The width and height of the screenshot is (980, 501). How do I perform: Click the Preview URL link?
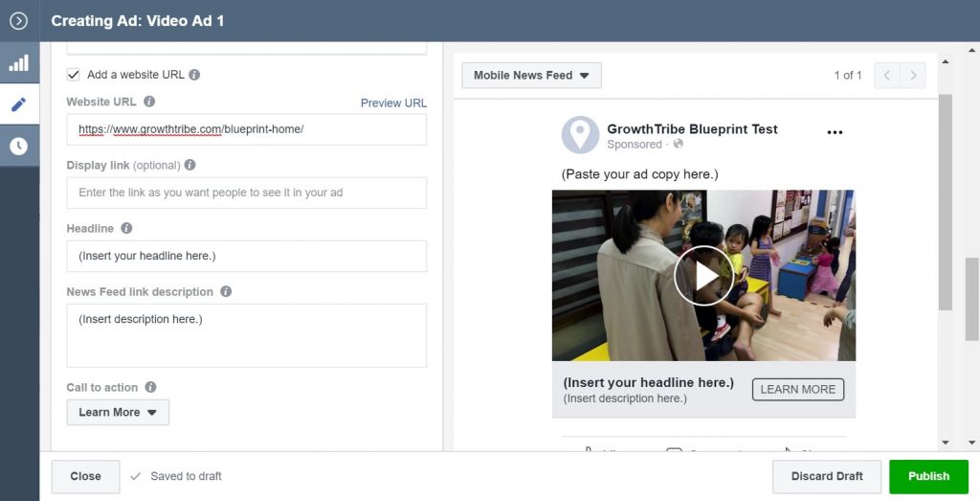pyautogui.click(x=393, y=103)
